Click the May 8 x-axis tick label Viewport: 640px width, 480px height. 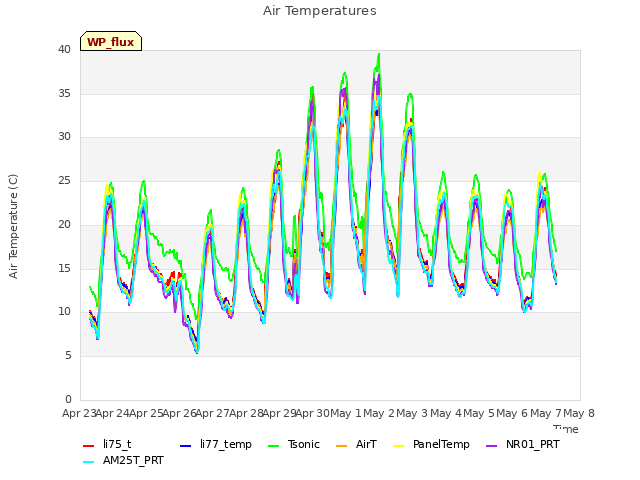click(579, 413)
